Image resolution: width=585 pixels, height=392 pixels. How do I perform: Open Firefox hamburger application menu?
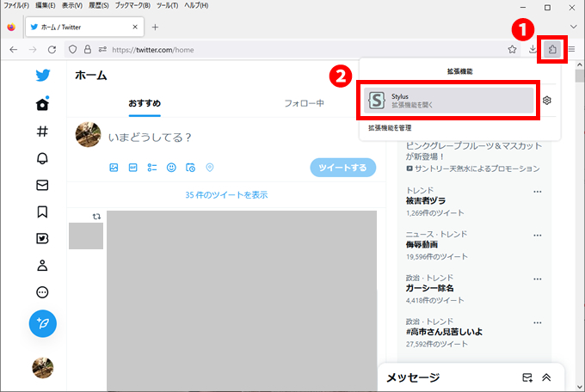click(x=571, y=49)
